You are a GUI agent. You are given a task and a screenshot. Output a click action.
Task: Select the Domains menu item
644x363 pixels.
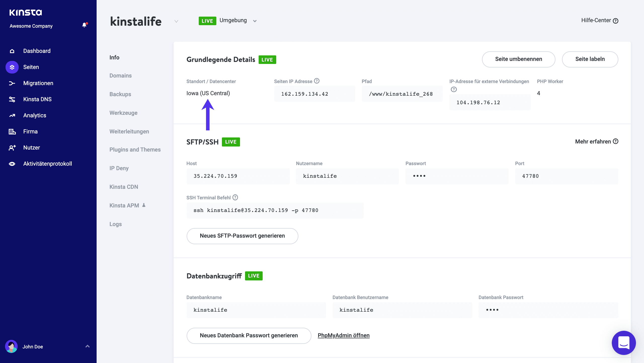pyautogui.click(x=120, y=75)
